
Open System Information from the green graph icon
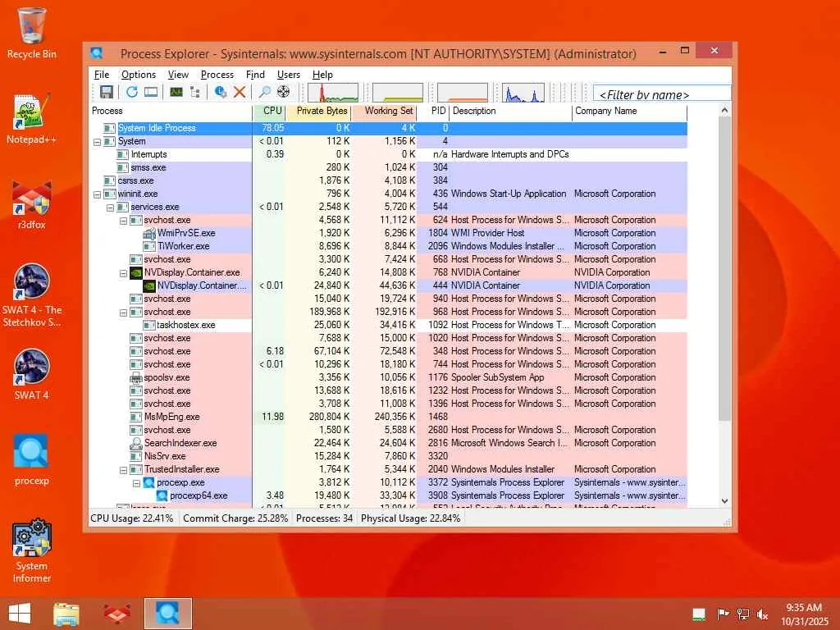(x=176, y=92)
